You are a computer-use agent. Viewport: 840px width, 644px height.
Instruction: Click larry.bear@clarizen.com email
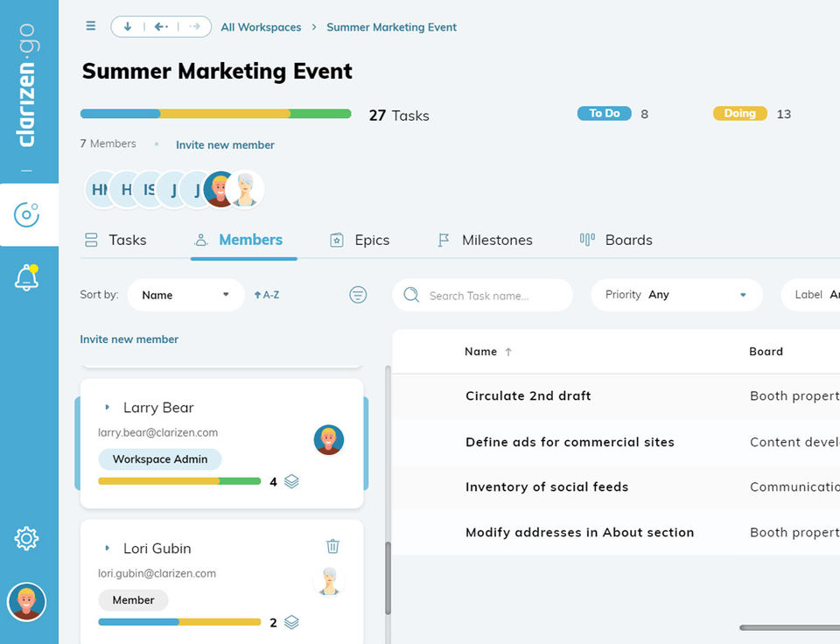point(158,432)
